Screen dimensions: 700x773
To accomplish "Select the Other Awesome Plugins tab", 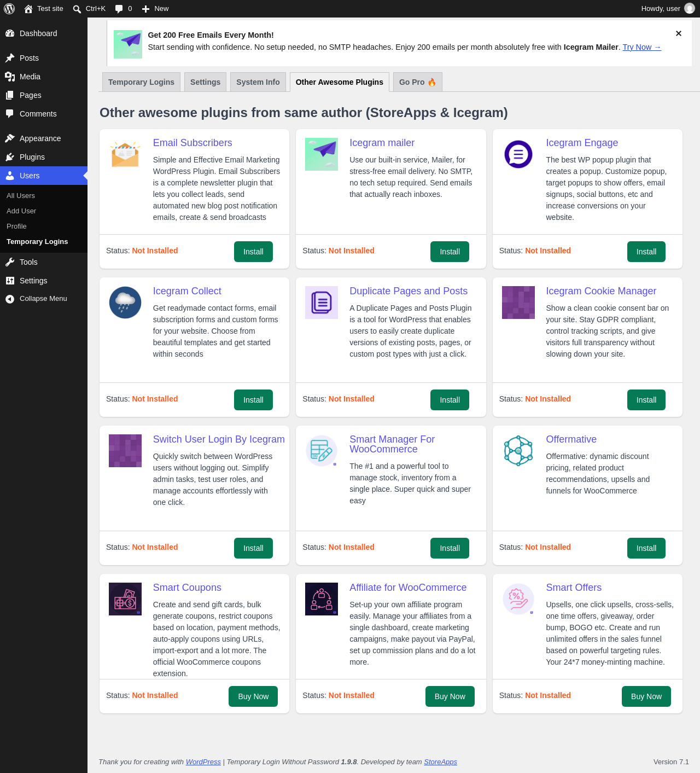I will click(x=340, y=82).
